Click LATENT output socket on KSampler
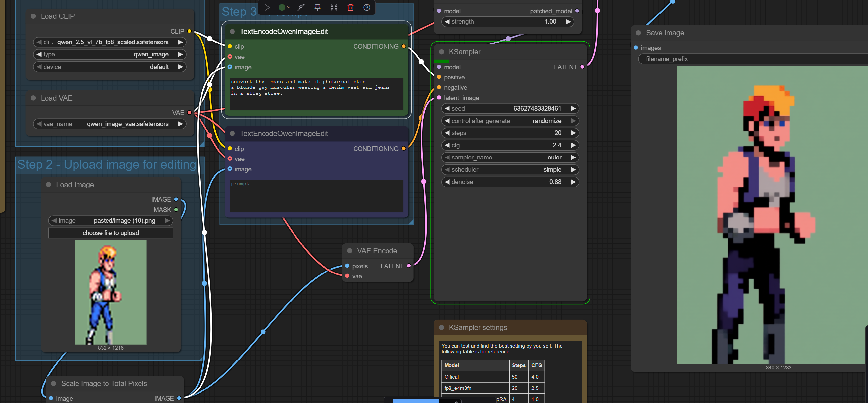The width and height of the screenshot is (868, 403). 582,67
